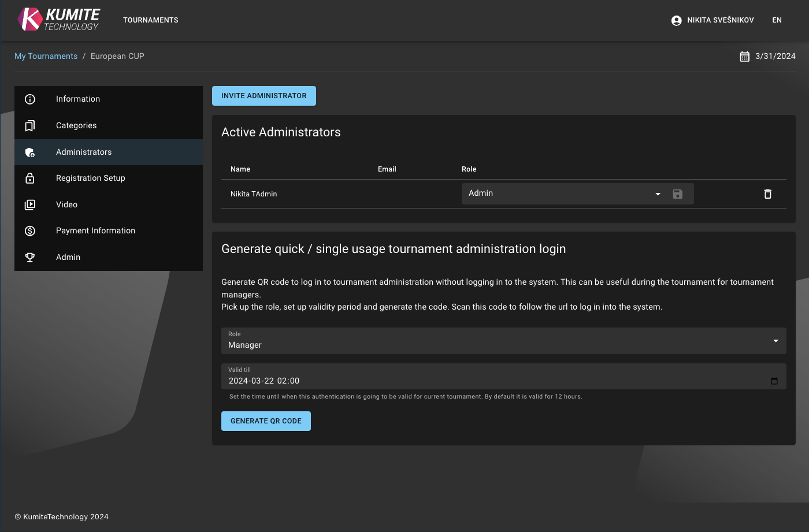Open the calendar icon next to 3/31/2024
Image resolution: width=809 pixels, height=532 pixels.
745,56
